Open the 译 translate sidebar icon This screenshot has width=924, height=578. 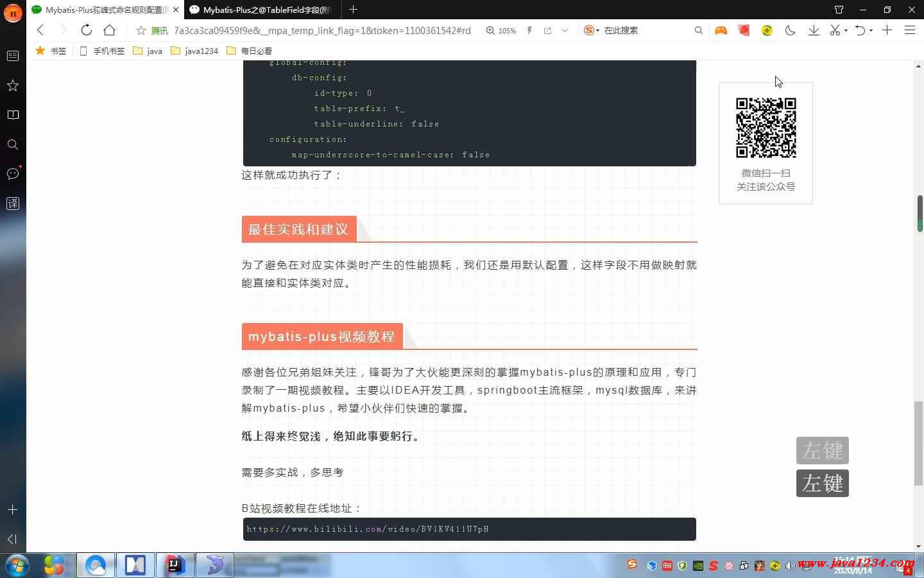(x=13, y=204)
